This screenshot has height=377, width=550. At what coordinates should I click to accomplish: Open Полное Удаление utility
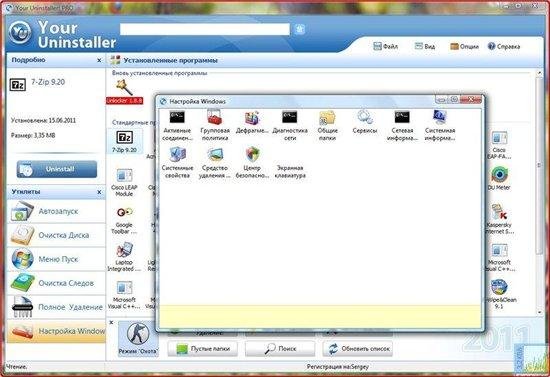click(x=56, y=307)
